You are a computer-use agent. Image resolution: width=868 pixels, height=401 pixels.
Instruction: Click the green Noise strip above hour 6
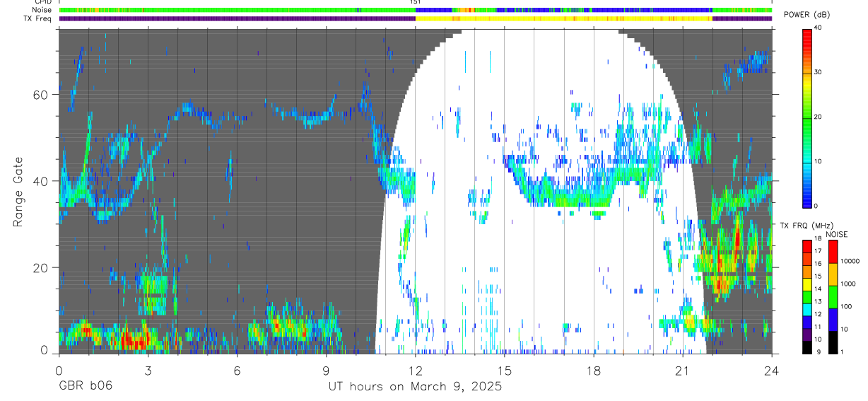tap(237, 10)
